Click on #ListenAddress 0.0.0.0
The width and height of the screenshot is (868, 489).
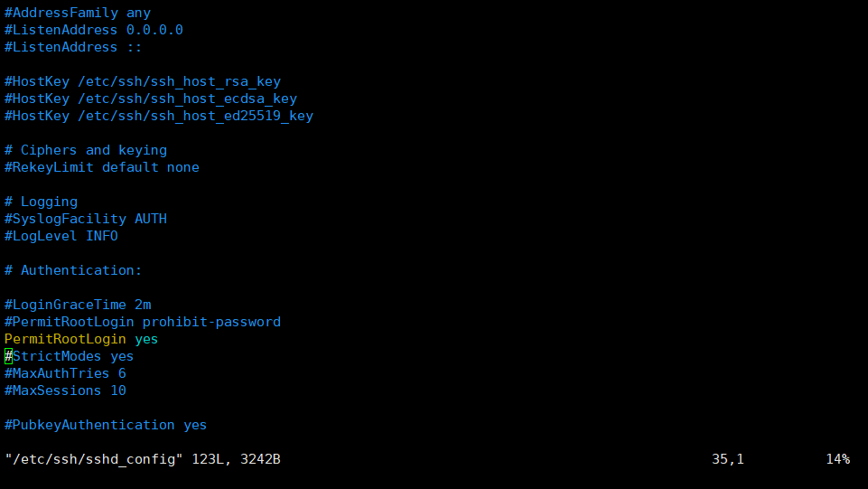[94, 30]
